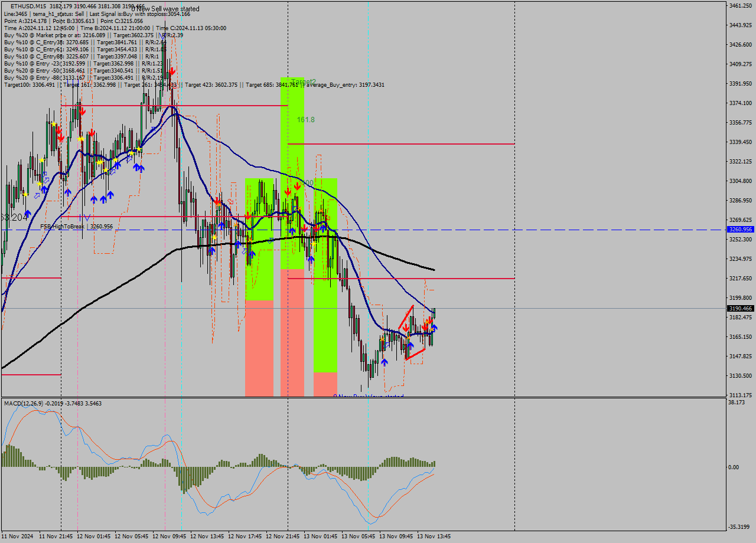Click the 3165.150 price axis label

740,336
